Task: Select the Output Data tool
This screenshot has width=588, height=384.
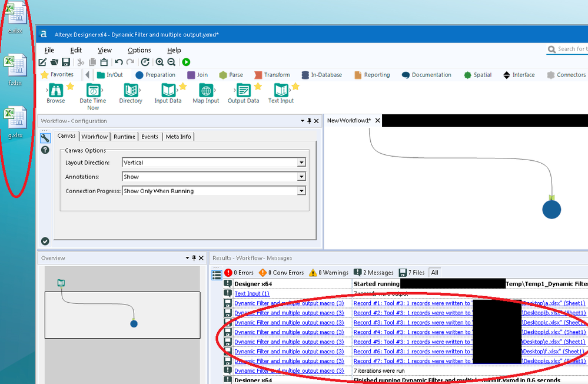Action: 243,94
